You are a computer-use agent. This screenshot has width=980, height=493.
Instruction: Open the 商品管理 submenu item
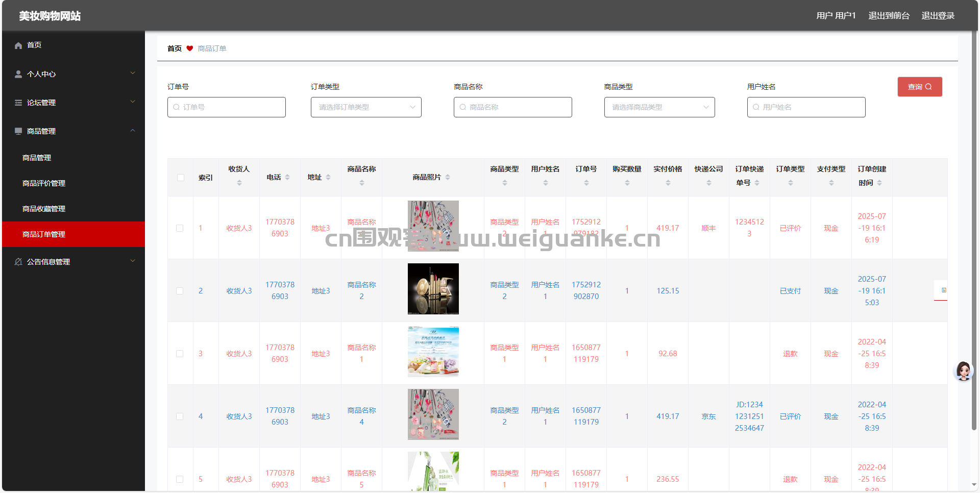point(73,158)
